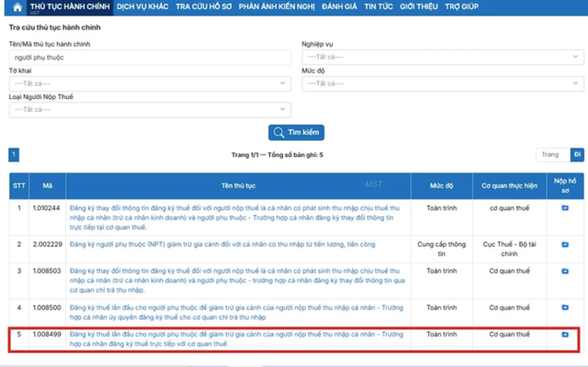588x367 pixels.
Task: Expand the Nghiệp vụ dropdown
Action: pos(442,57)
